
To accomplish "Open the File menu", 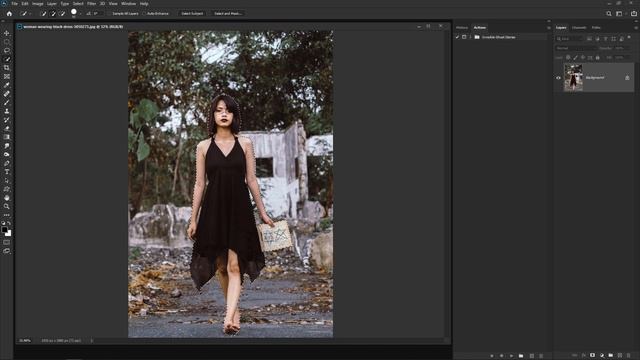I will 14,4.
